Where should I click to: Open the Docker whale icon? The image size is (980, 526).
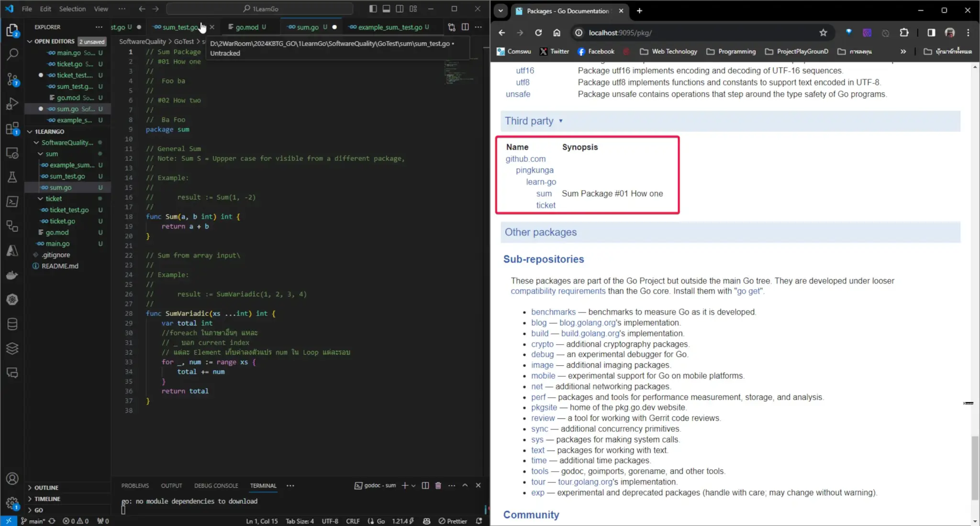pyautogui.click(x=12, y=275)
